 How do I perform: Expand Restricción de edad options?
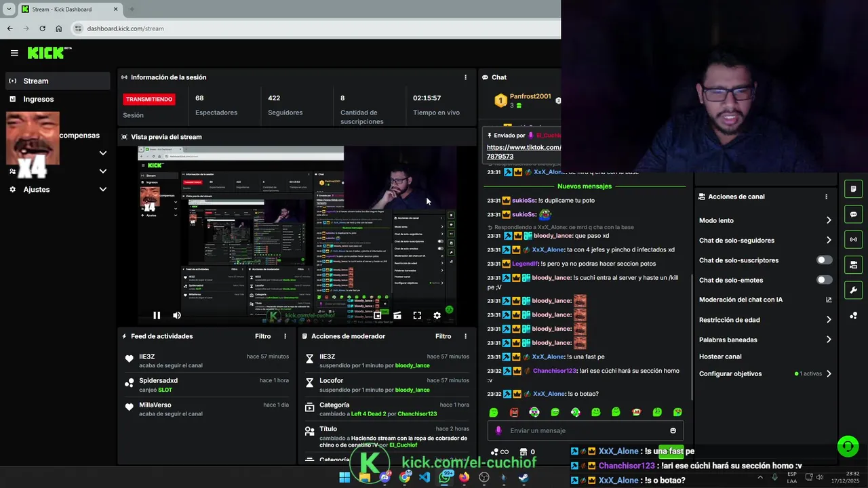[829, 320]
